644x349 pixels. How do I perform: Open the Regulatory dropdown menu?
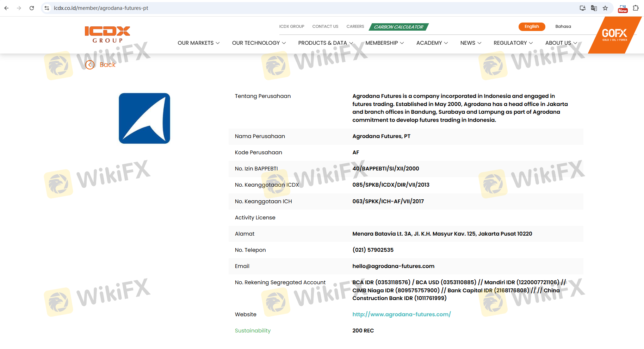click(x=513, y=43)
